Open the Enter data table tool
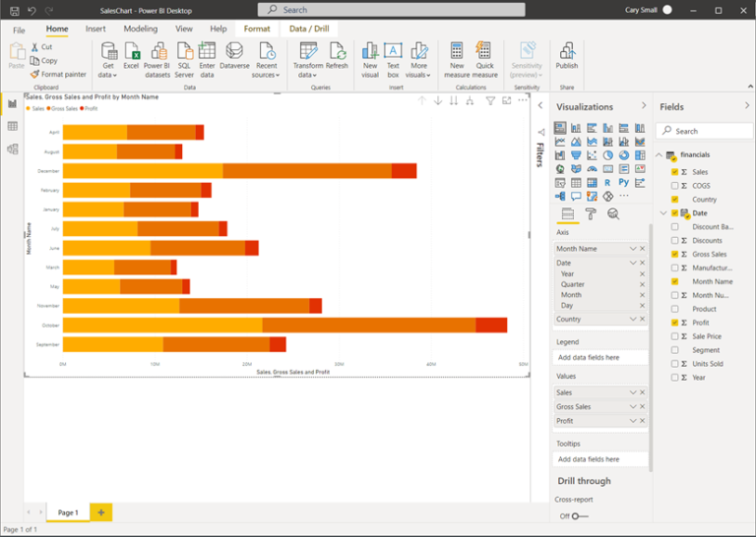756x537 pixels. (207, 60)
